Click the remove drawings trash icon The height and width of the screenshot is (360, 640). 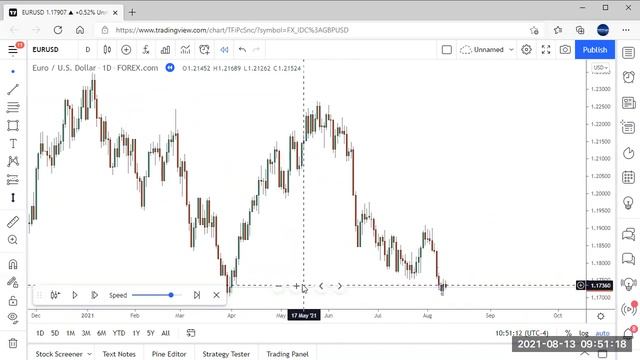[13, 343]
